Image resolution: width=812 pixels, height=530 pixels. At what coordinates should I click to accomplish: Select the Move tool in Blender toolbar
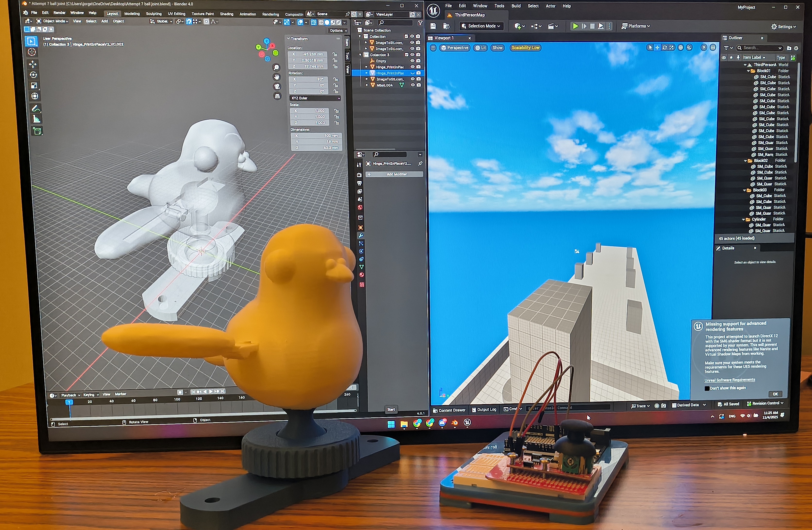click(x=33, y=64)
